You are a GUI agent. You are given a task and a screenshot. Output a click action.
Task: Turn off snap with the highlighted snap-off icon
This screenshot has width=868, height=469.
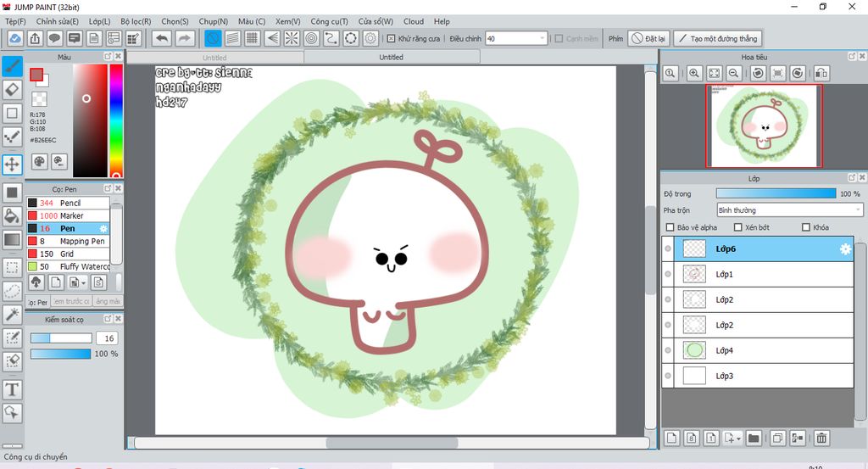tap(213, 39)
